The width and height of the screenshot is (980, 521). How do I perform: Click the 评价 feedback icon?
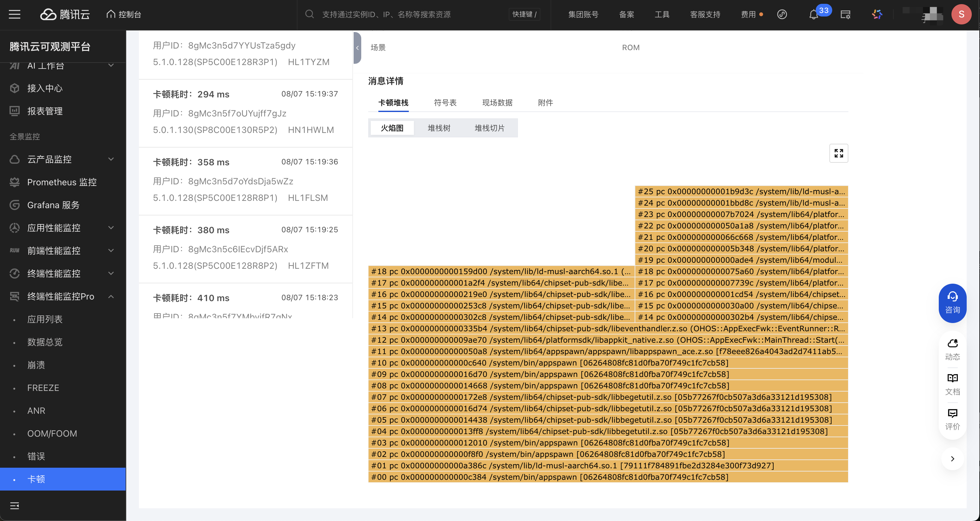tap(952, 419)
